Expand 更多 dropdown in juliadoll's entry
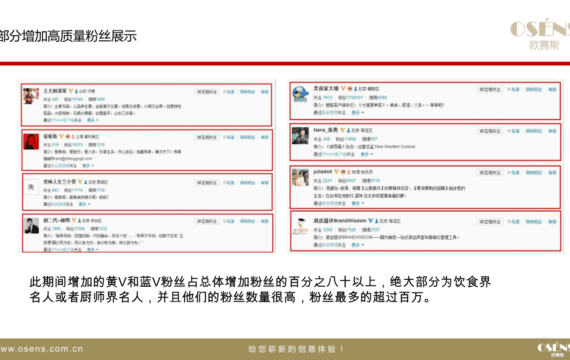Image resolution: width=570 pixels, height=360 pixels. (x=357, y=203)
